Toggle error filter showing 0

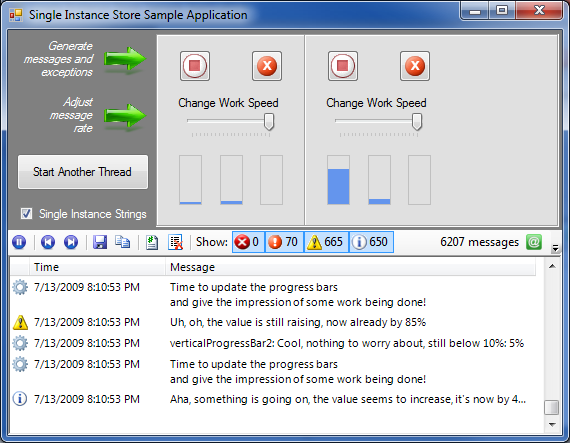249,242
